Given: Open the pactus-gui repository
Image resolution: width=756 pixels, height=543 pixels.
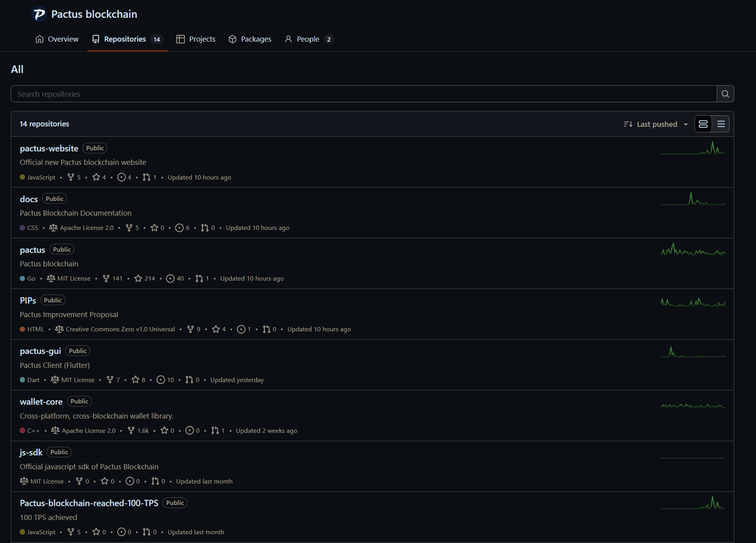Looking at the screenshot, I should coord(40,351).
